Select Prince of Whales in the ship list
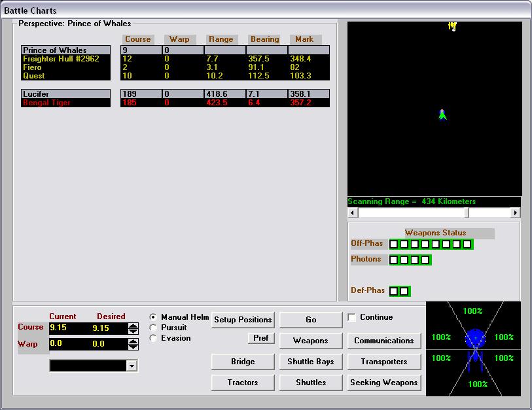532x410 pixels. tap(66, 50)
